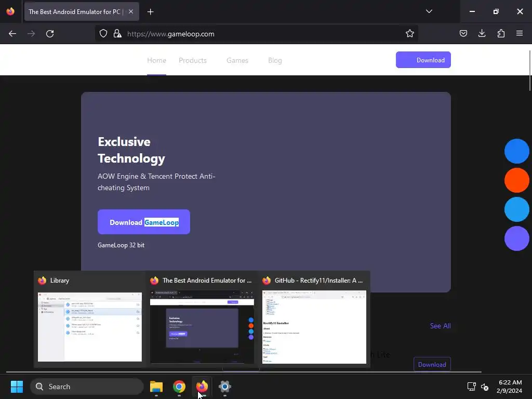Open Google Chrome from taskbar
This screenshot has width=532, height=399.
179,387
